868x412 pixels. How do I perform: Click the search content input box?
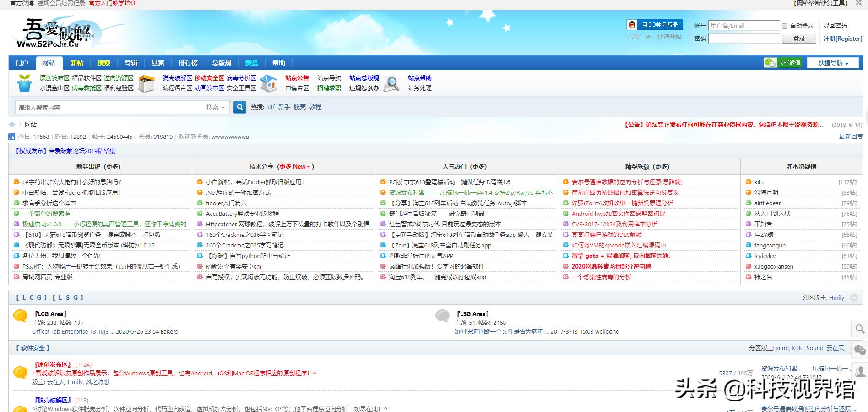coord(109,107)
